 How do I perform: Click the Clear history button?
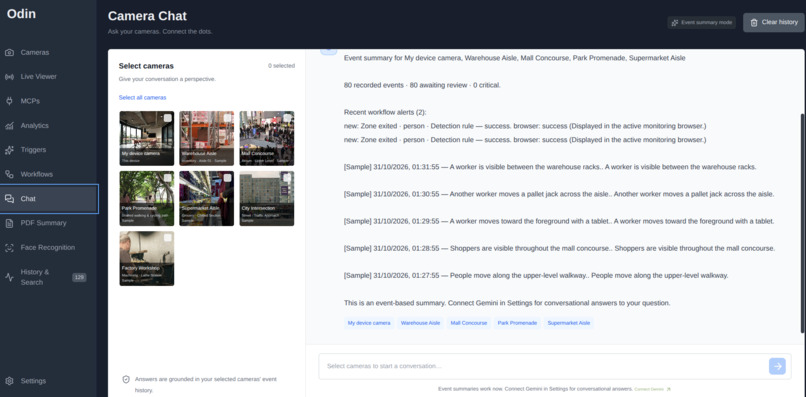coord(774,23)
